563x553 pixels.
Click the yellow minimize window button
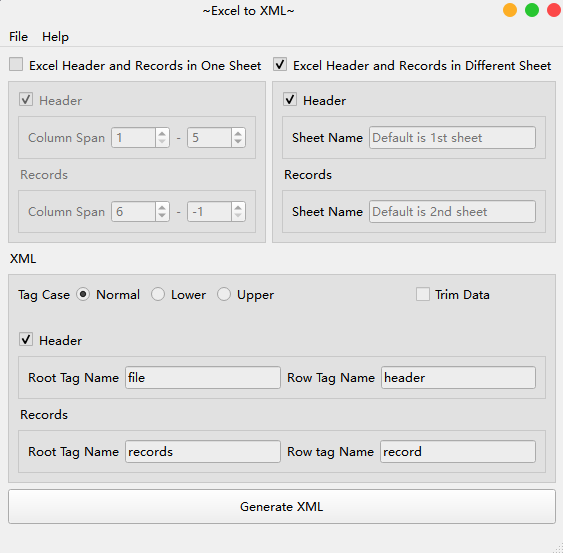tap(510, 10)
